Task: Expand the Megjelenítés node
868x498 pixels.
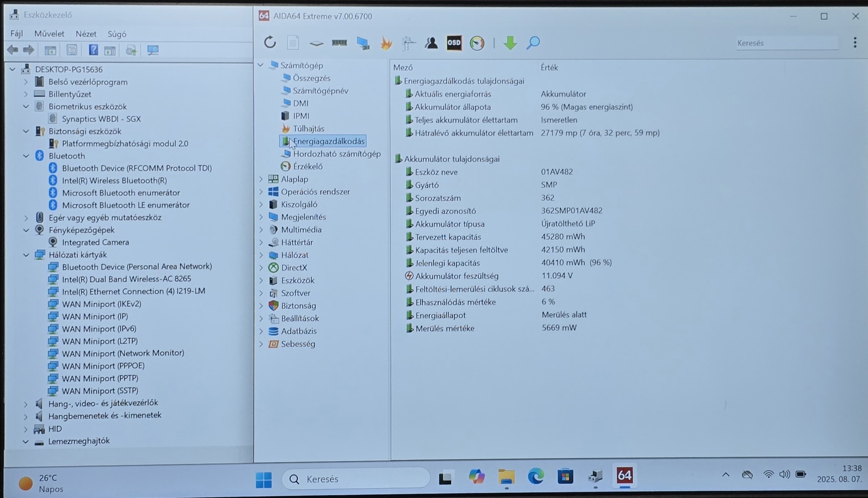Action: point(261,217)
